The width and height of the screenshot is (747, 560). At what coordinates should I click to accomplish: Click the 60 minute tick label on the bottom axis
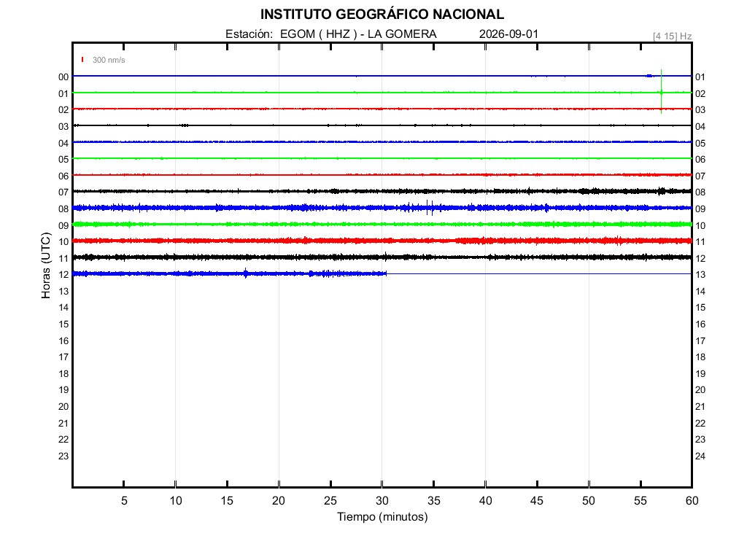(x=692, y=500)
